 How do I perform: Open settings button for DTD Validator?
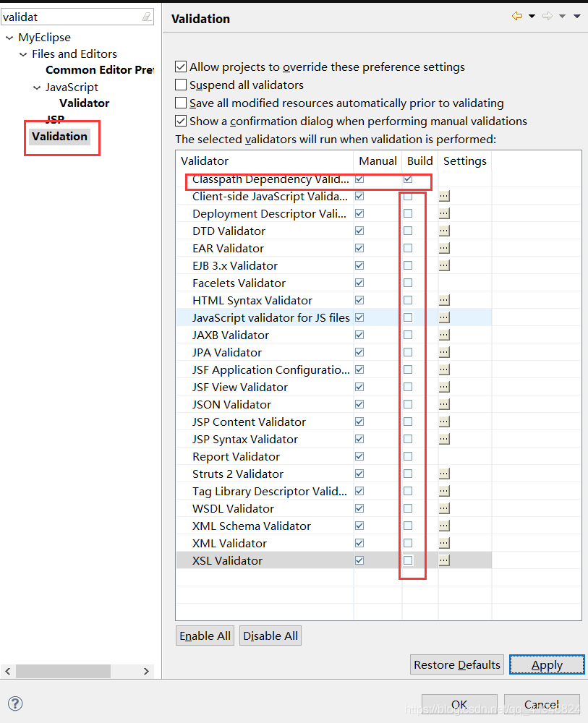click(444, 231)
